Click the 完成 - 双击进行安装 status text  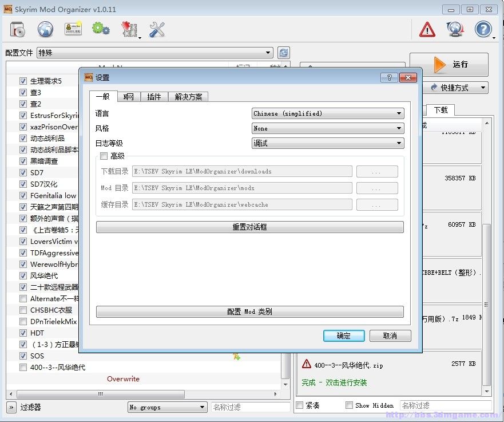pyautogui.click(x=334, y=382)
